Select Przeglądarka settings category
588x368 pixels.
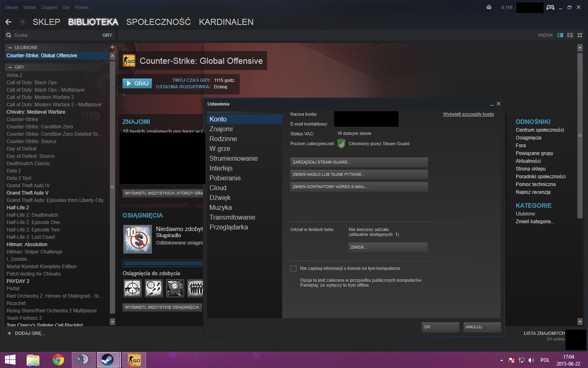coord(245,227)
